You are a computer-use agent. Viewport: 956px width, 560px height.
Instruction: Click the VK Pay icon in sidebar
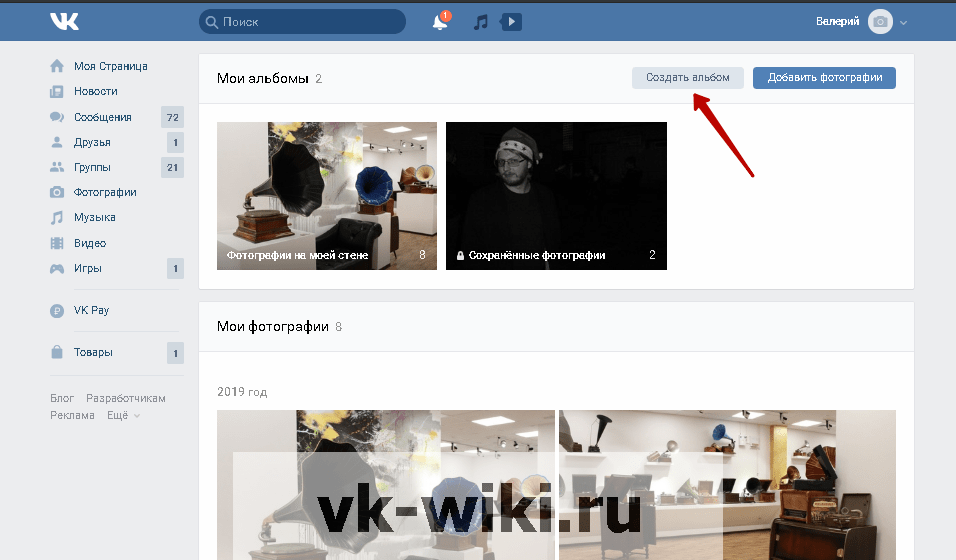point(57,310)
